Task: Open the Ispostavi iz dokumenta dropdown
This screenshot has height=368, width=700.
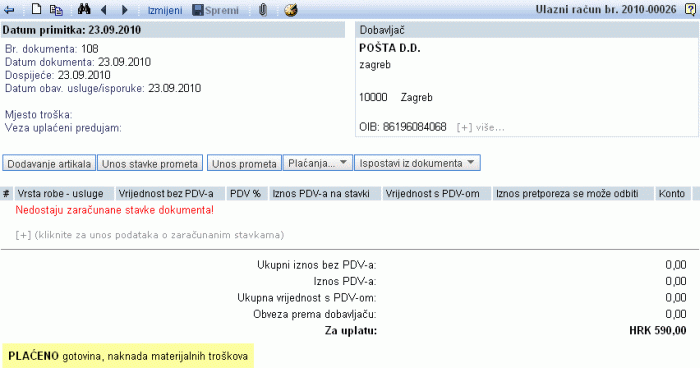Action: tap(417, 163)
